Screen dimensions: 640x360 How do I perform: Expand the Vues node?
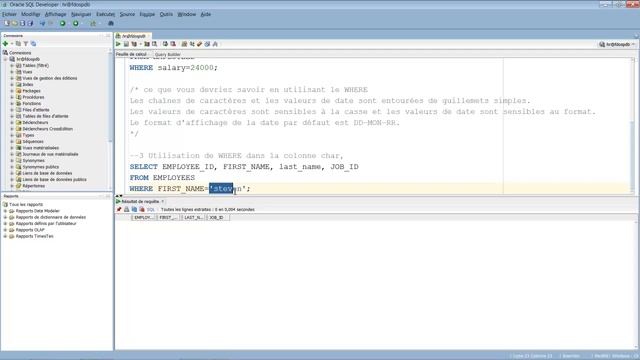pos(12,72)
